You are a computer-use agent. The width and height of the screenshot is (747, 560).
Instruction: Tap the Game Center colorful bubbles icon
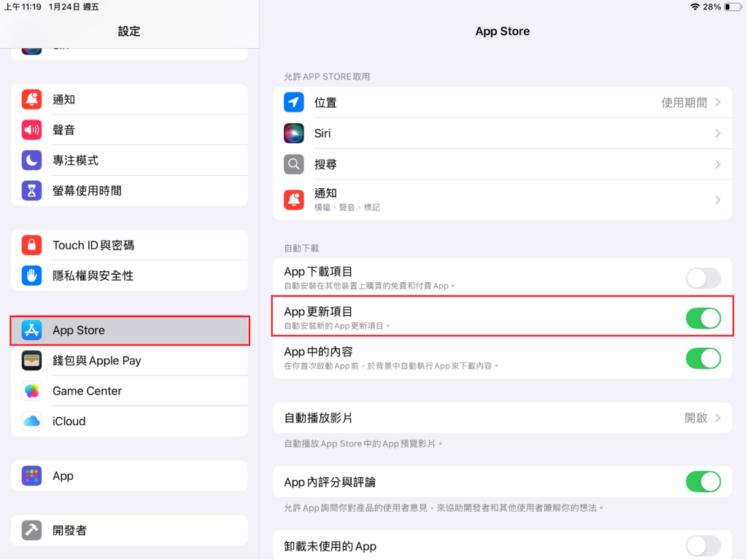(x=31, y=391)
